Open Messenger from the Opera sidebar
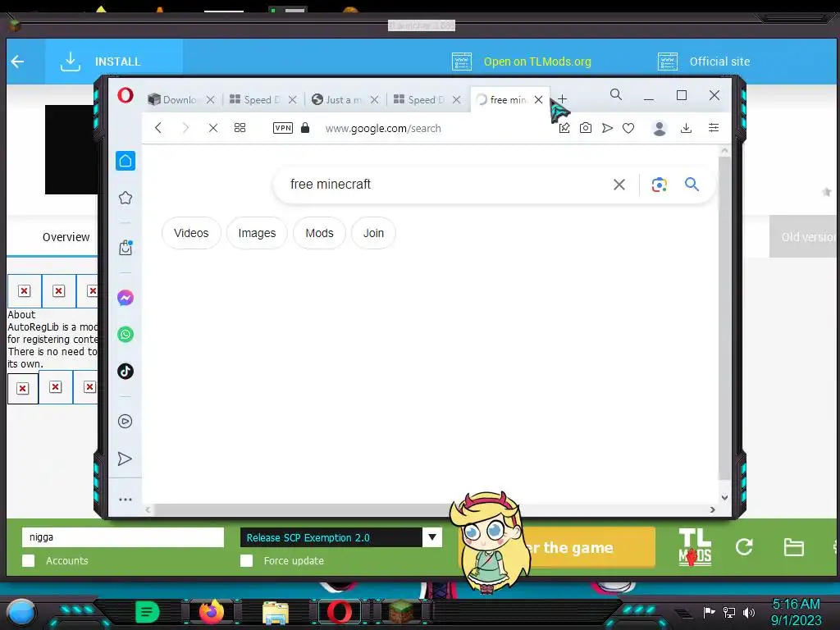 click(126, 298)
